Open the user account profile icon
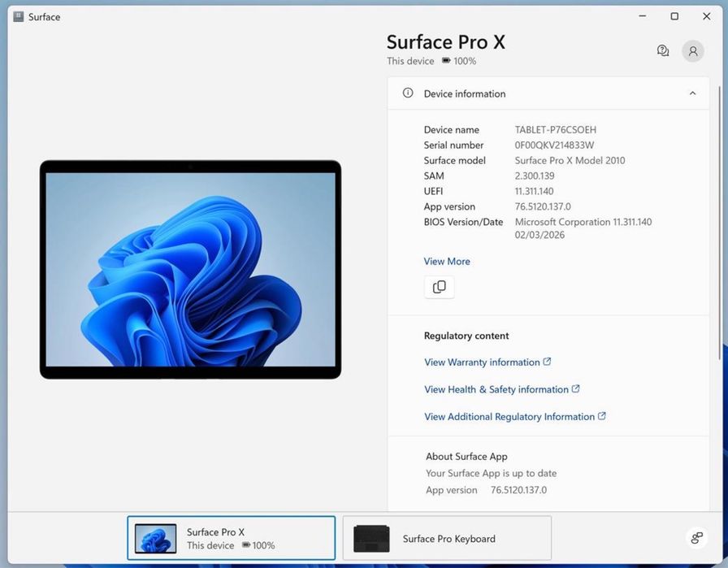Screen dimensions: 728x568 tap(693, 50)
